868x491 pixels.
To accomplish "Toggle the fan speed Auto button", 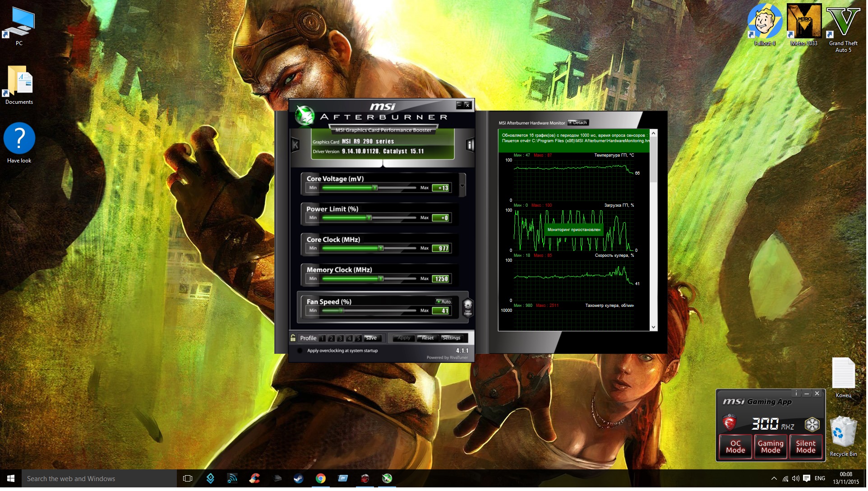I will click(x=443, y=302).
